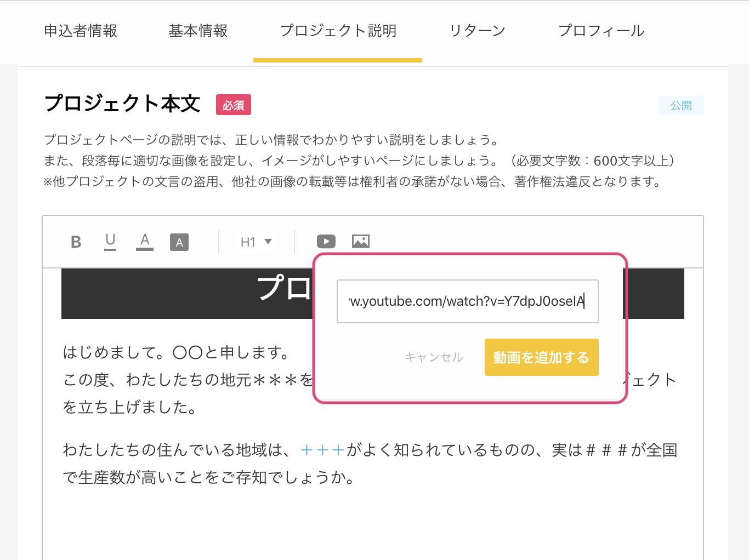Go to the リターン tab

[x=477, y=31]
